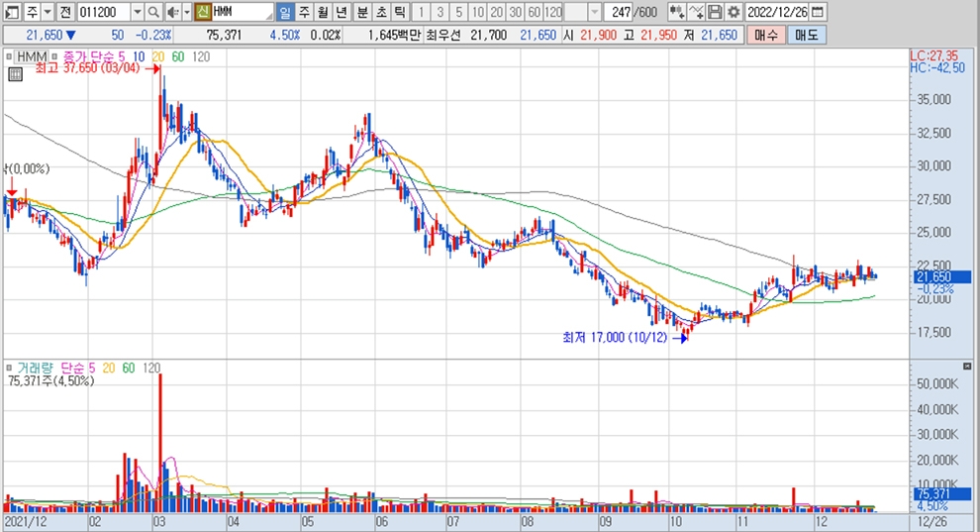The height and width of the screenshot is (532, 980).
Task: Select the 분 minute period toggle
Action: [x=362, y=11]
